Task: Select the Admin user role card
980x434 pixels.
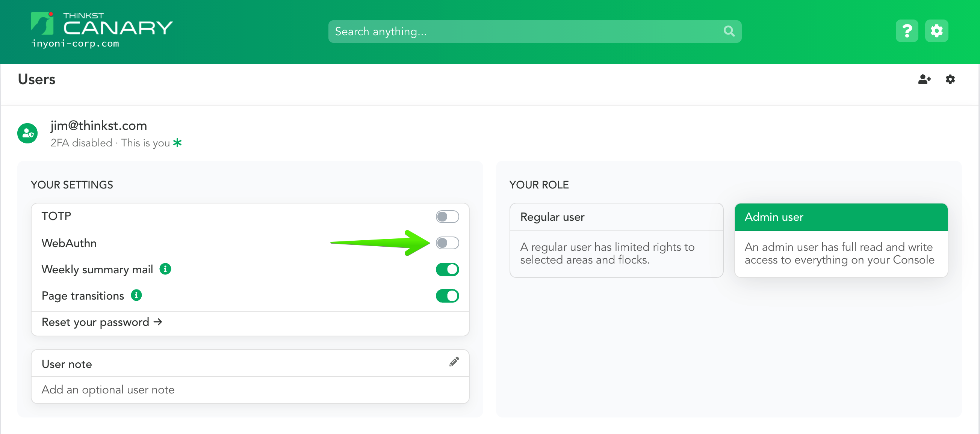Action: [840, 240]
